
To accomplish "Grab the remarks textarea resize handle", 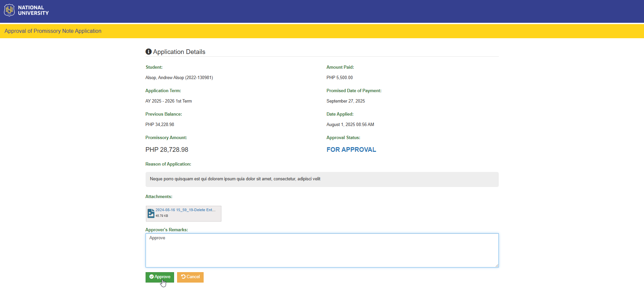I will pos(497,265).
